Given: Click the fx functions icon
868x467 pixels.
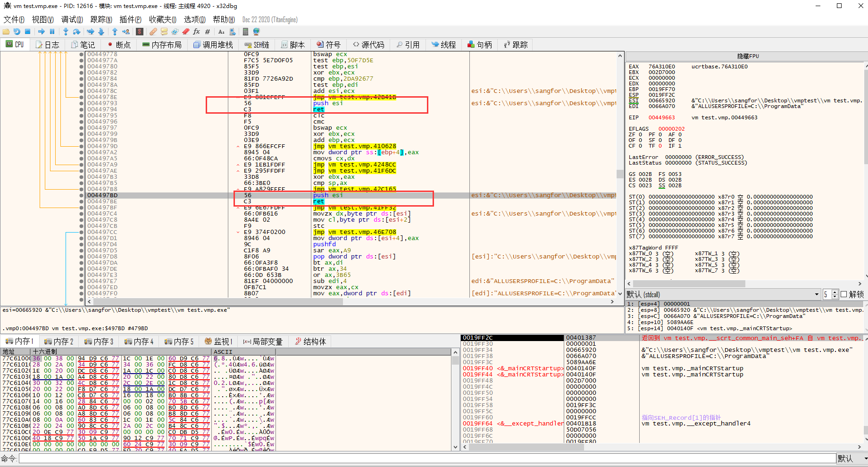Looking at the screenshot, I should 196,32.
